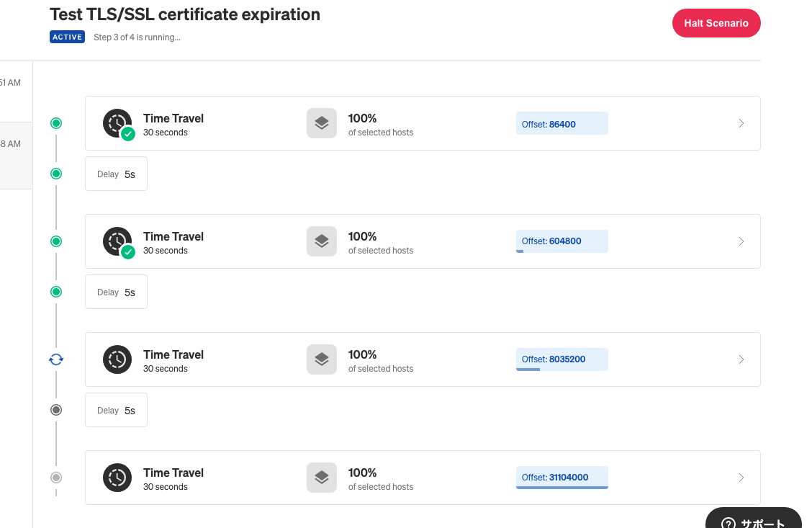812x528 pixels.
Task: Click the Time Travel icon for offset 604800
Action: coord(117,241)
